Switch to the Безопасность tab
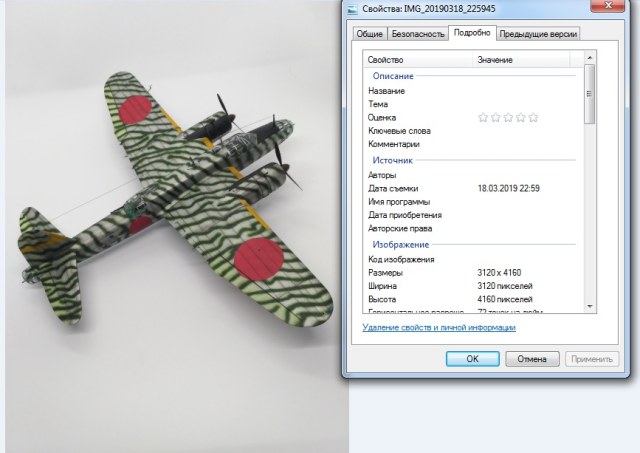The image size is (640, 453). click(418, 34)
